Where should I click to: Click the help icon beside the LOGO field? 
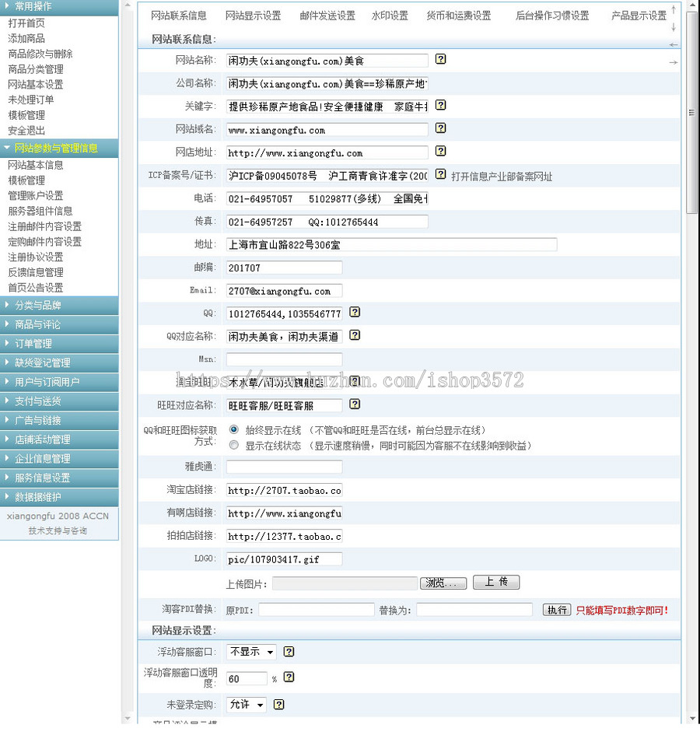point(355,558)
